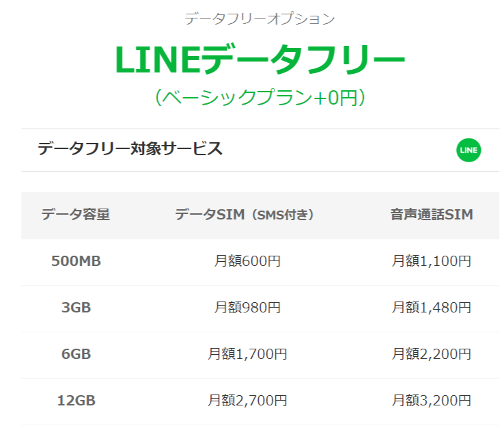Click the 500MB row label

pos(76,261)
